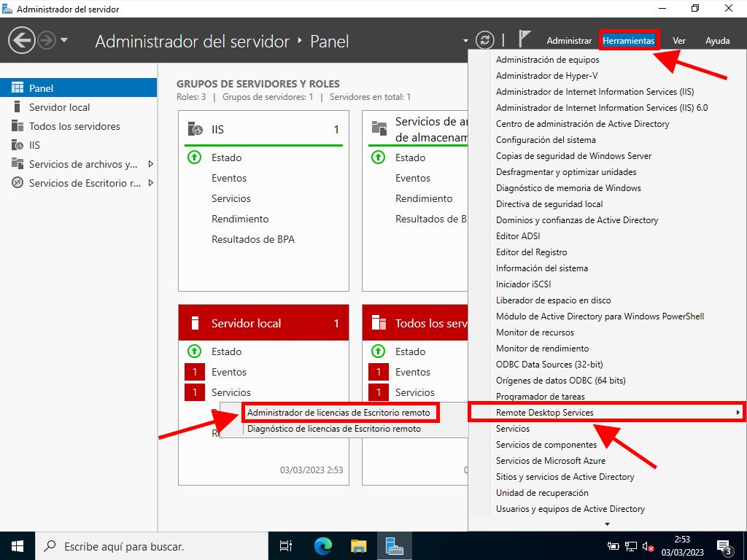Expand Servicios de Escritorio remoto arrow
Viewport: 747px width, 560px height.
click(x=151, y=183)
